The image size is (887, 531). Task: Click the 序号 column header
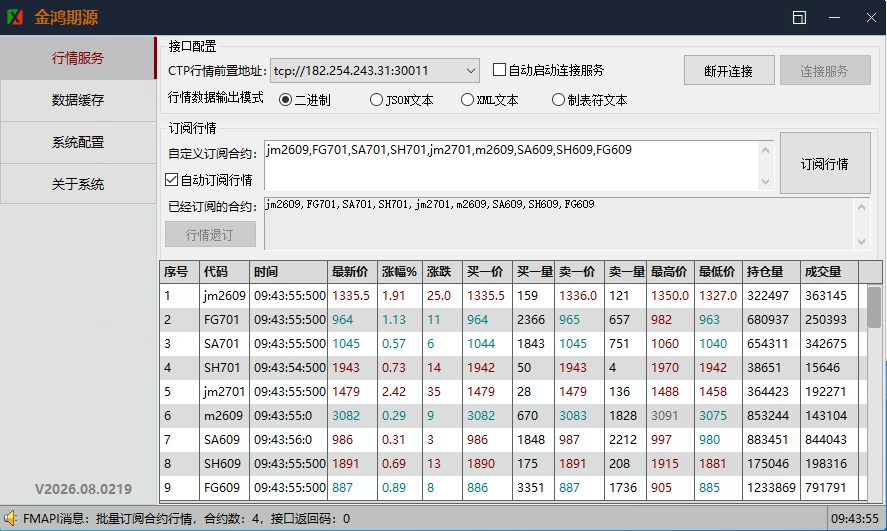(179, 272)
